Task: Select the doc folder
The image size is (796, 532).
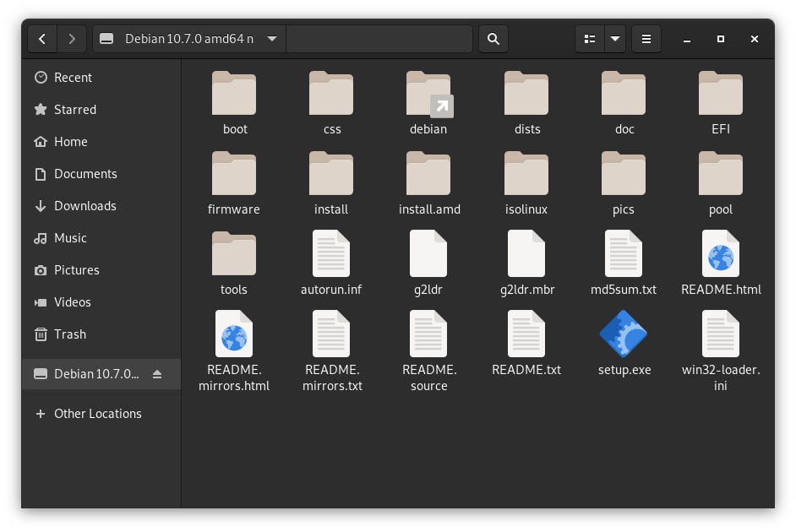Action: point(624,103)
